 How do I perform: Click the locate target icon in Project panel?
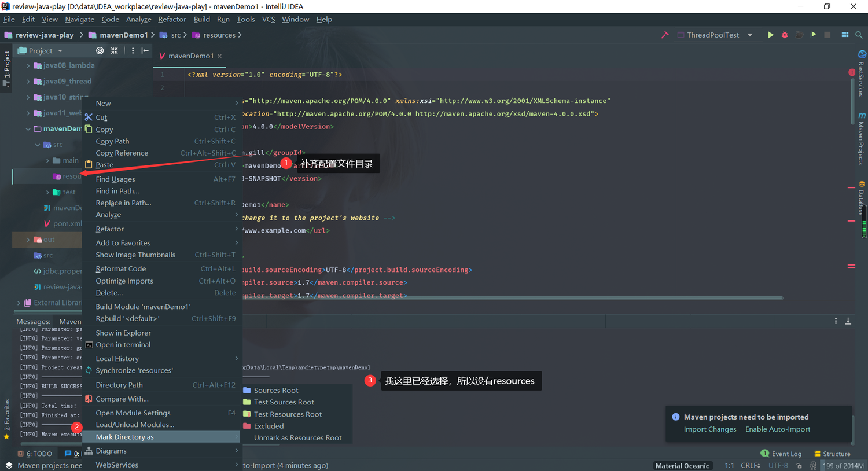coord(100,50)
